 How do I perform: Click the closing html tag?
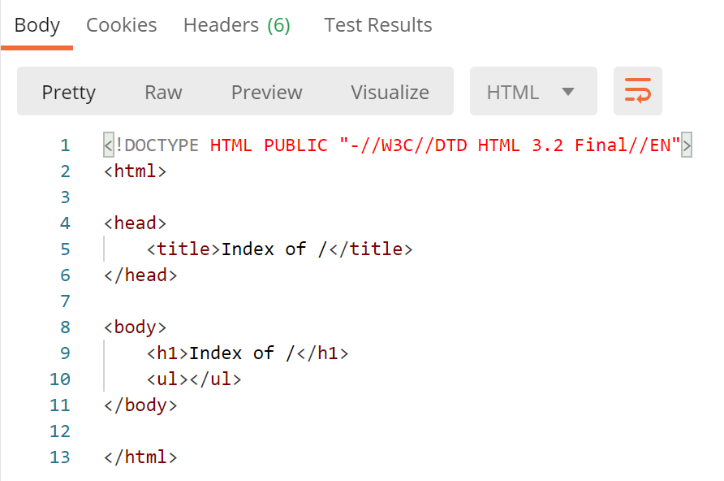[140, 458]
